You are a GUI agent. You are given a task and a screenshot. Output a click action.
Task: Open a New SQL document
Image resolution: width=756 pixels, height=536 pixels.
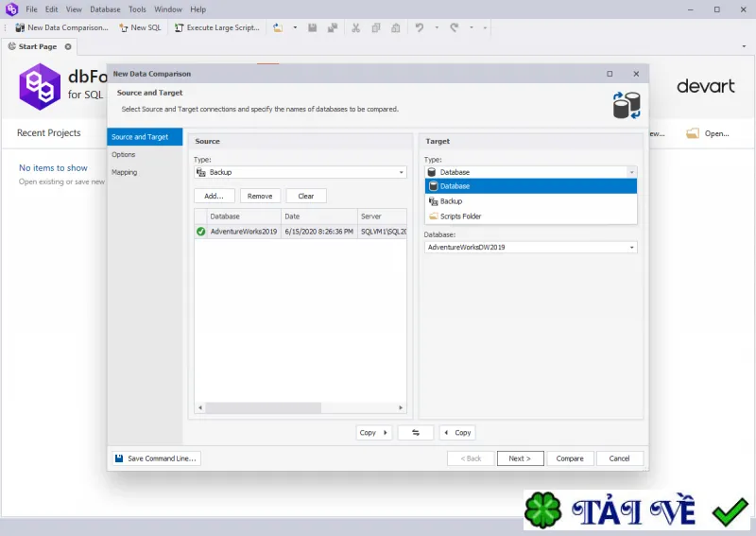[x=140, y=28]
